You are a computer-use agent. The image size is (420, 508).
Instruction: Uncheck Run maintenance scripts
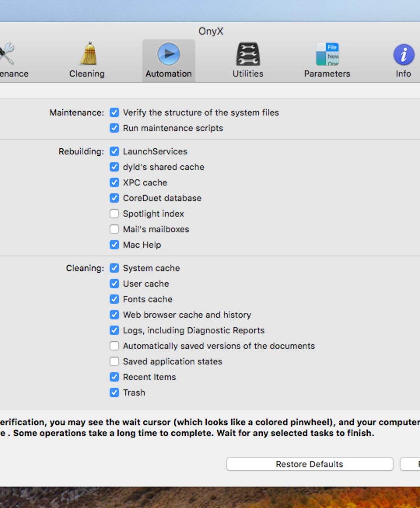click(x=114, y=128)
